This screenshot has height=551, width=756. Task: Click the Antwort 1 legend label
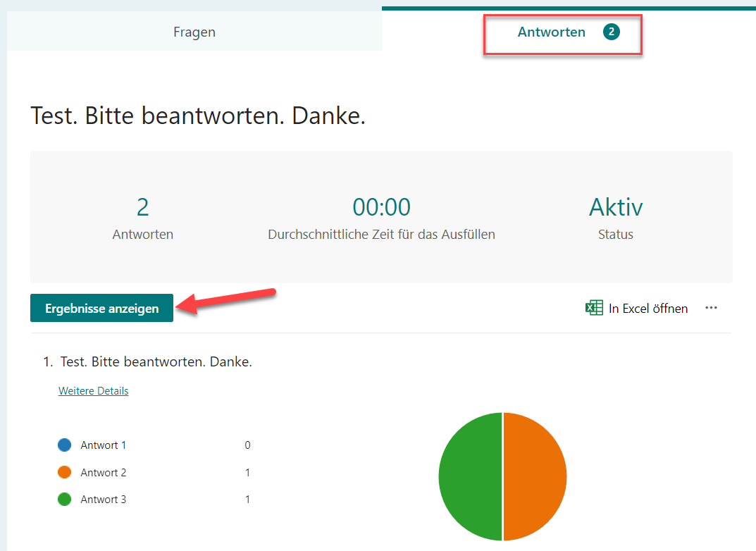[104, 445]
